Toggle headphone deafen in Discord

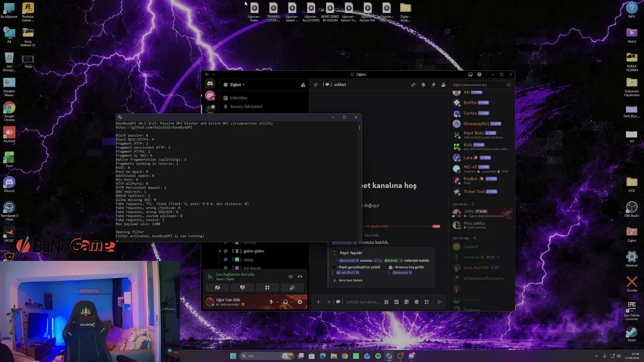285,302
